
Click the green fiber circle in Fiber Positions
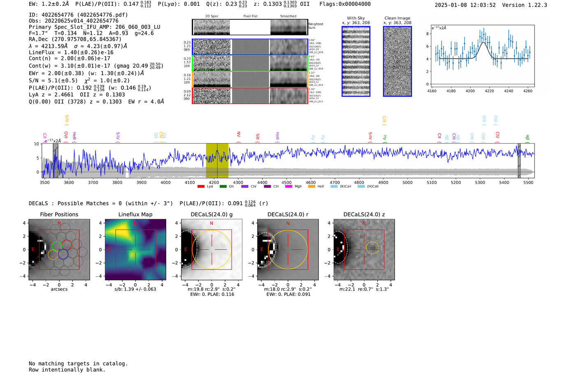tap(57, 246)
